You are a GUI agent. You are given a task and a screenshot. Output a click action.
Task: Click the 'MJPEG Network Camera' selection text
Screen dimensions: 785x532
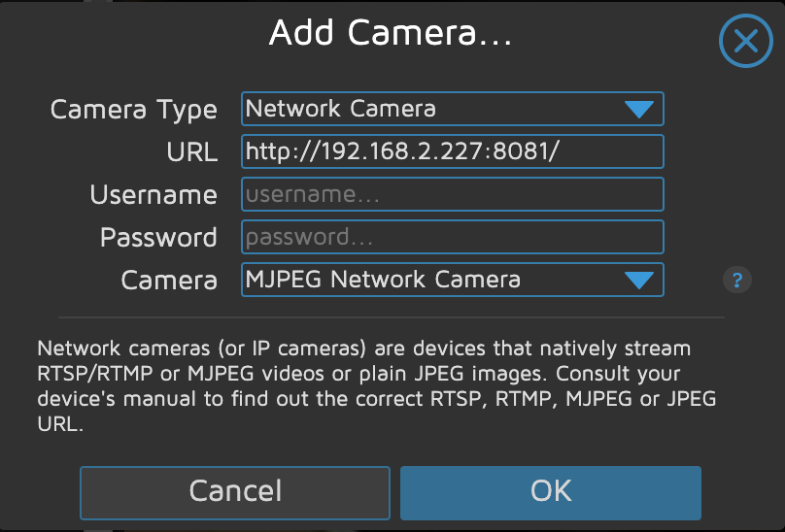383,280
